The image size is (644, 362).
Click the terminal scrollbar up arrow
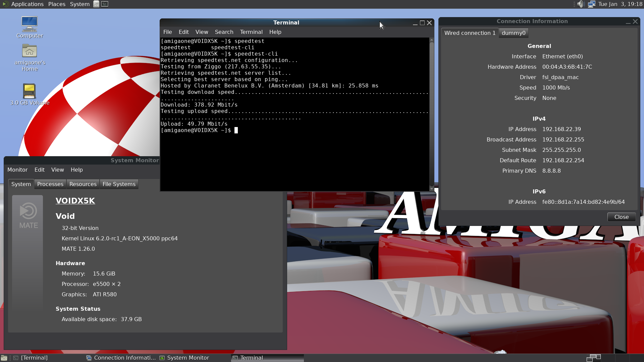432,40
